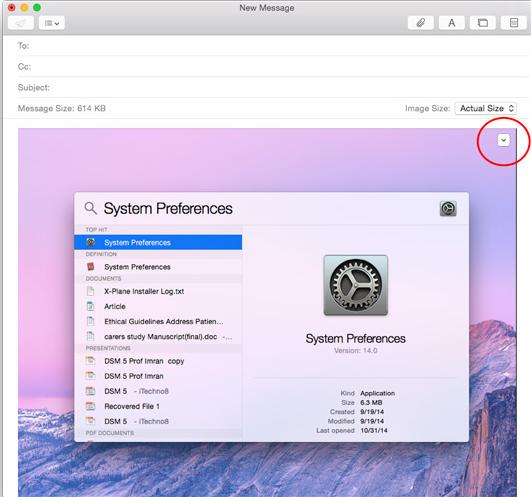This screenshot has height=497, width=531.
Task: Minimize the New Message window with the yellow button
Action: pyautogui.click(x=24, y=7)
